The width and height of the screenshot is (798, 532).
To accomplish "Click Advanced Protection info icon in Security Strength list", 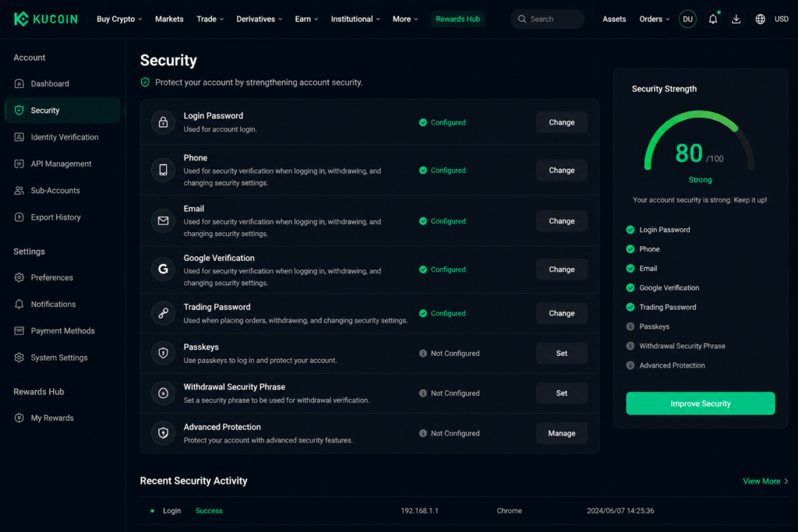I will click(x=630, y=365).
